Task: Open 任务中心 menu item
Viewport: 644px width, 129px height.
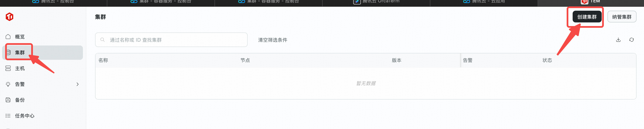Action: click(x=43, y=116)
